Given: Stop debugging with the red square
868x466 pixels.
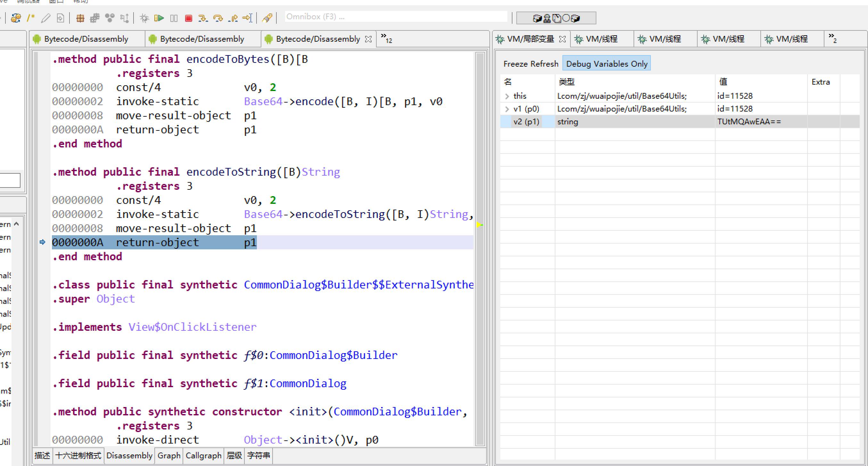Looking at the screenshot, I should pyautogui.click(x=189, y=18).
